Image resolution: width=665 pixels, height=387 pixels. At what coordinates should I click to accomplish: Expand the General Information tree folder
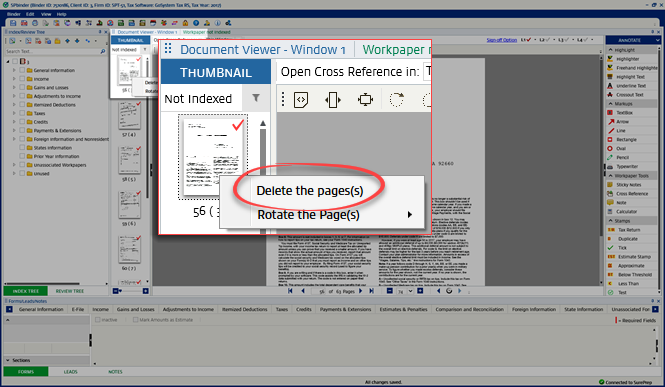(14, 70)
